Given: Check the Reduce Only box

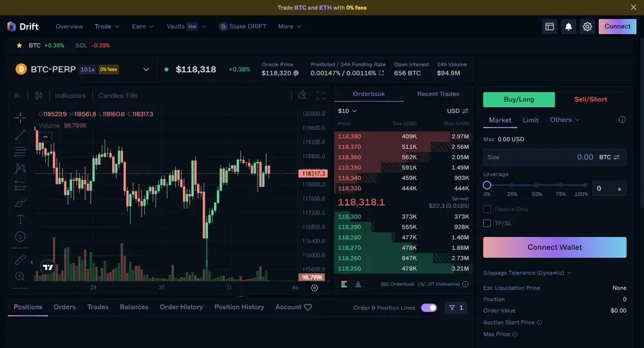Looking at the screenshot, I should click(x=487, y=209).
